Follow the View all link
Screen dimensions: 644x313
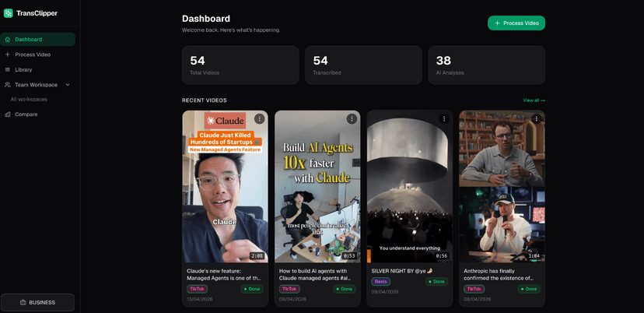[534, 100]
